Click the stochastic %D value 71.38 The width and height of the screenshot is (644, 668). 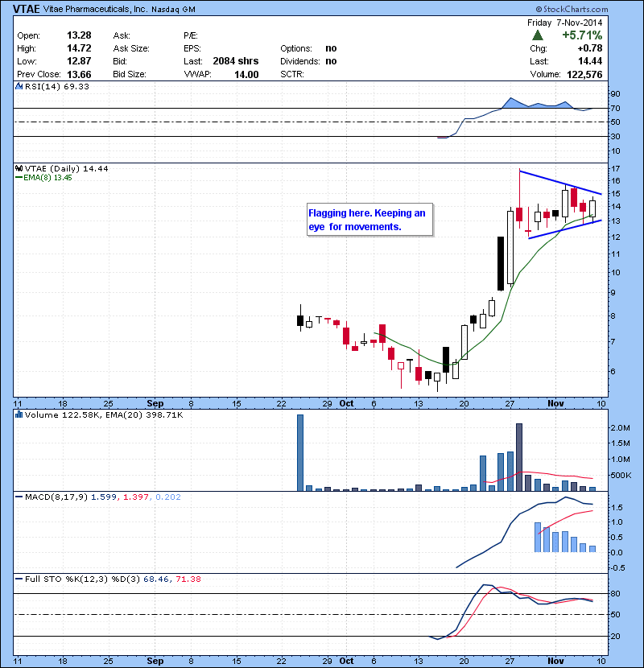(x=188, y=579)
